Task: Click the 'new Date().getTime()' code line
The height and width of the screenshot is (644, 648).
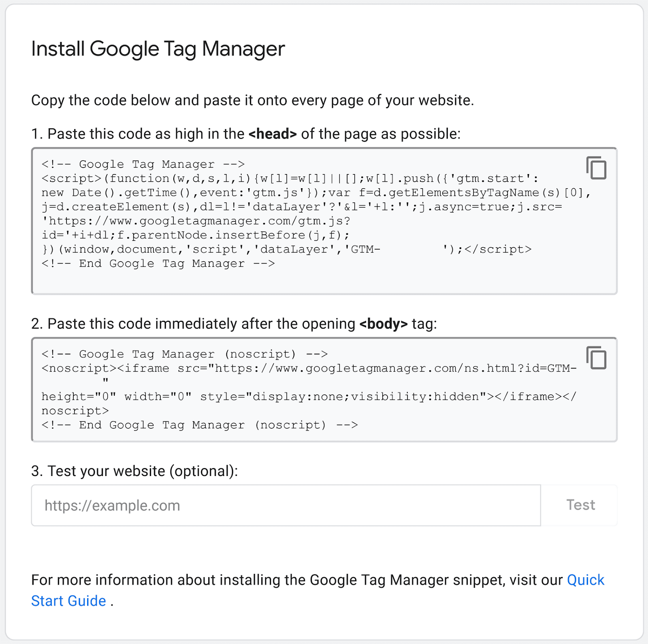Action: click(316, 193)
